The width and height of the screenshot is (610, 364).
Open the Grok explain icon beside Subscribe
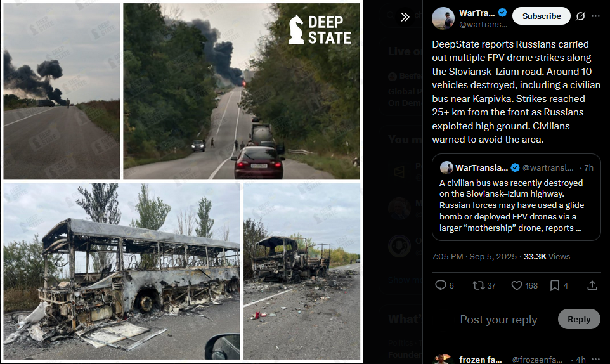(580, 16)
